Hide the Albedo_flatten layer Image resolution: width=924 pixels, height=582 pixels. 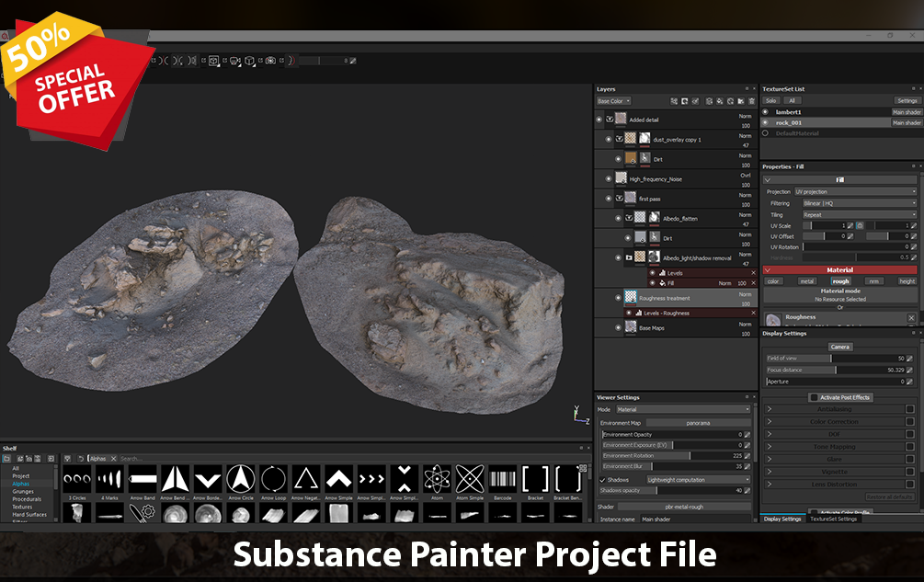[618, 219]
